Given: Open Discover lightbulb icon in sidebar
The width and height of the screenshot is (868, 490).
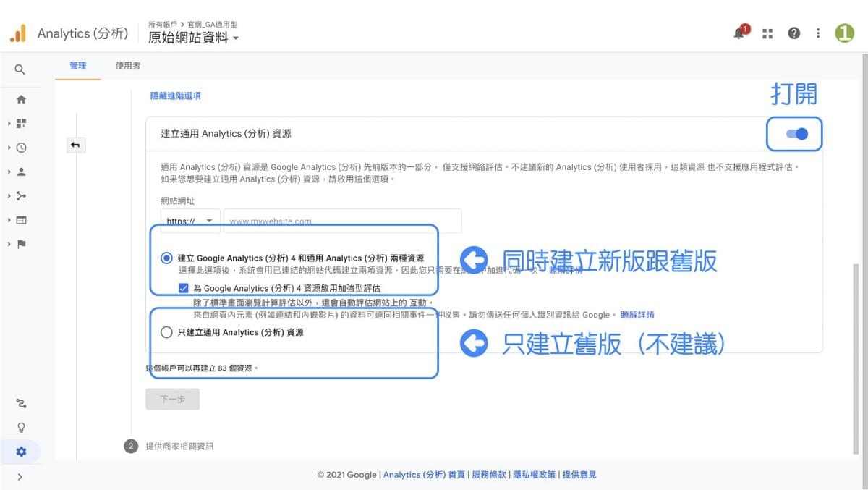Looking at the screenshot, I should 21,427.
